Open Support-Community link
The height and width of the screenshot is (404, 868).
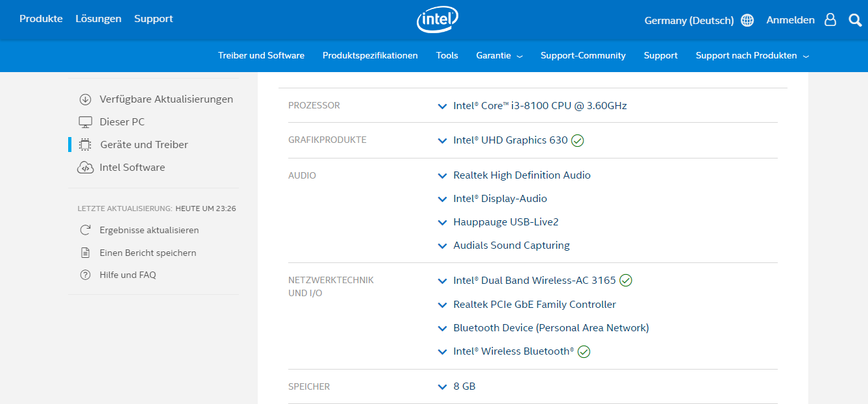[583, 56]
